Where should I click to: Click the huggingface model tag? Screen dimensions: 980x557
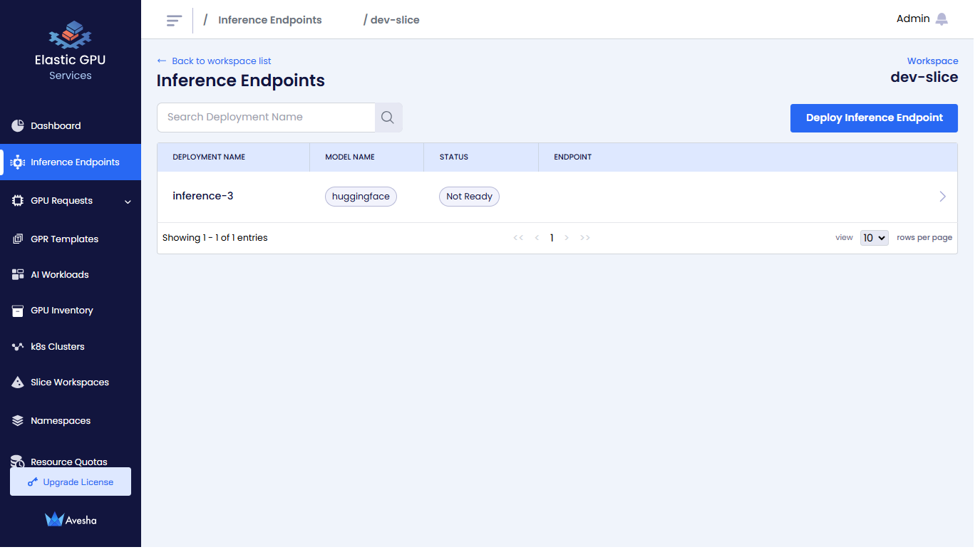[x=361, y=197]
